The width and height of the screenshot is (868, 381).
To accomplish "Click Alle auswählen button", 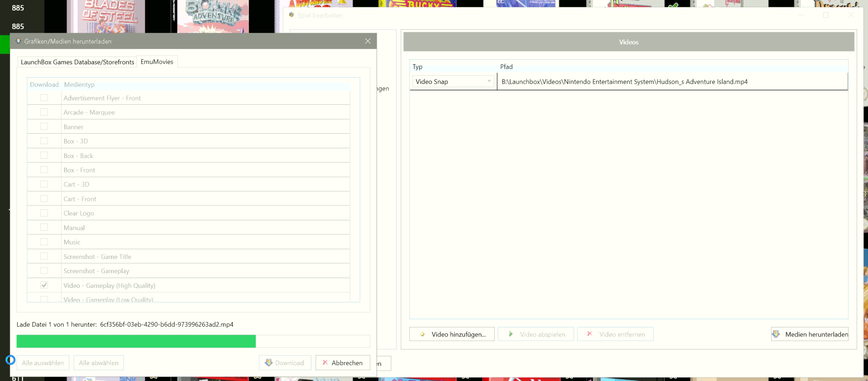I will 43,363.
